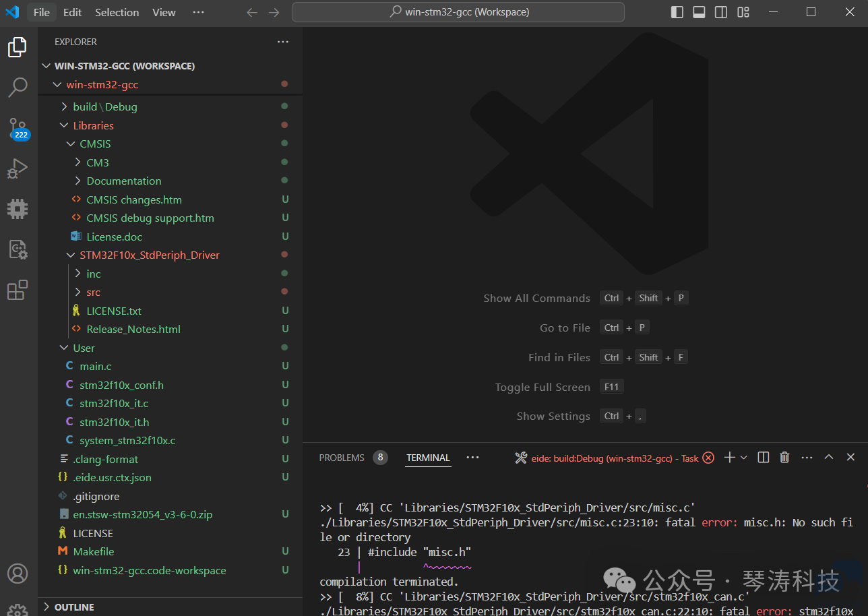
Task: Toggle the bottom panel layout icon
Action: point(699,12)
